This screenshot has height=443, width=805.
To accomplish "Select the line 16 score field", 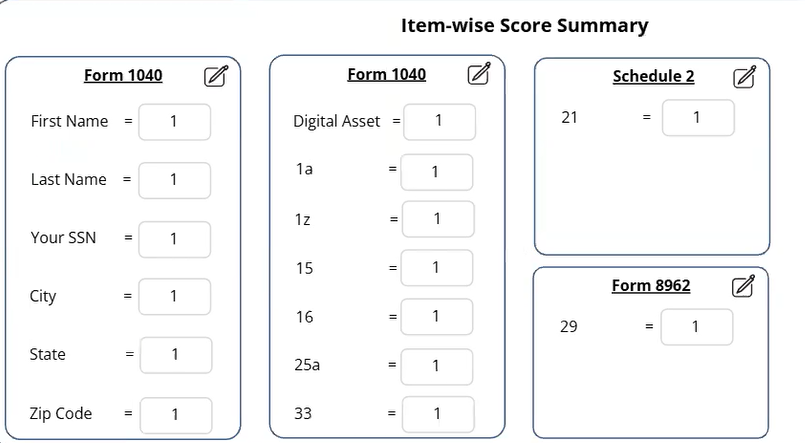I will (437, 316).
